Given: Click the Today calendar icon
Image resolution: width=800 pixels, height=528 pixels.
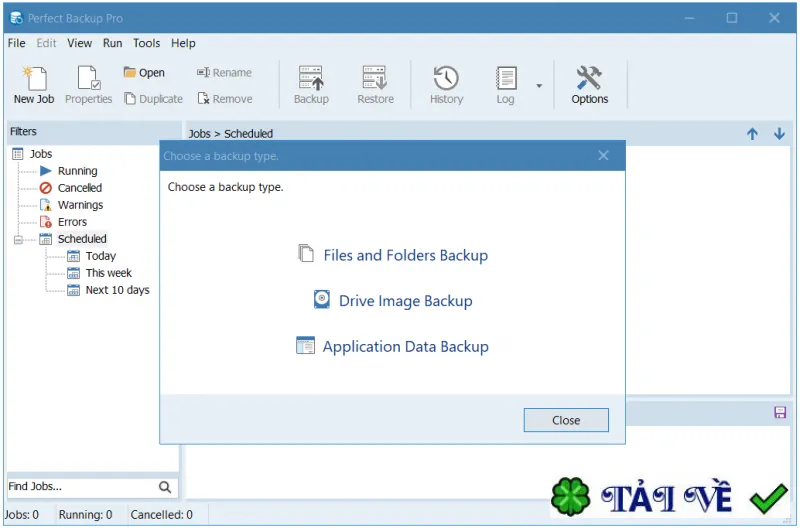Looking at the screenshot, I should pos(73,256).
